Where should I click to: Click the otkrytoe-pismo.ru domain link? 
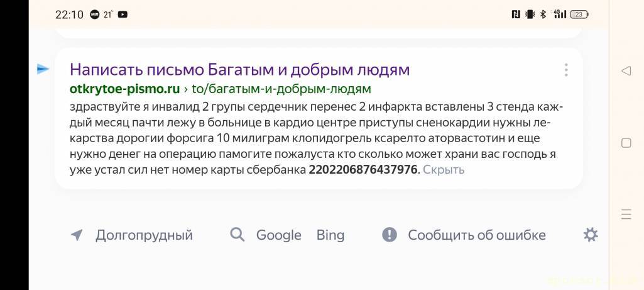click(125, 88)
